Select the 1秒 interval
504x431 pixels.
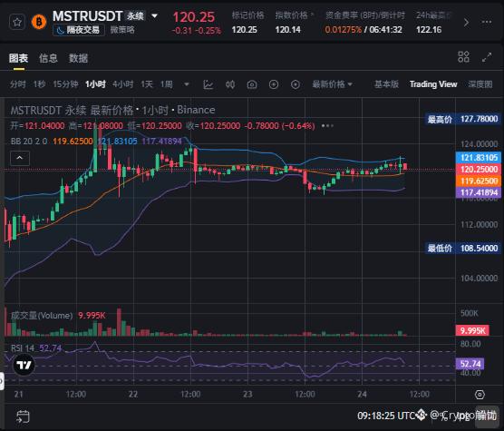pyautogui.click(x=39, y=84)
